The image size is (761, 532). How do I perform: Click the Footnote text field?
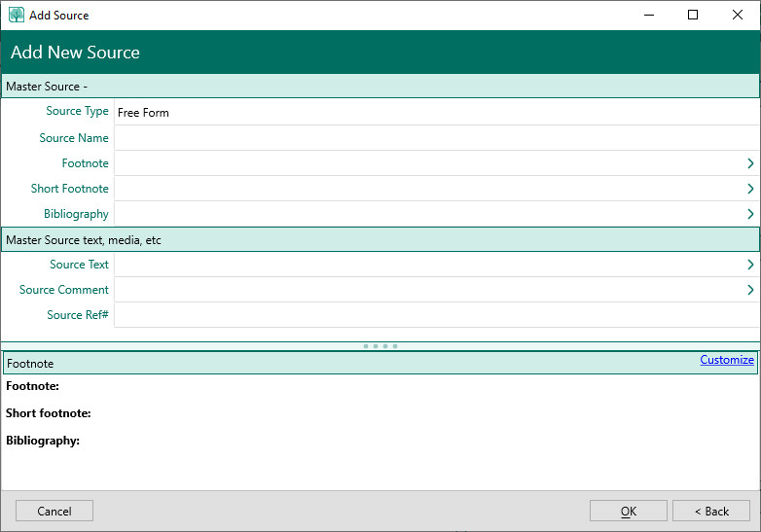pyautogui.click(x=428, y=163)
